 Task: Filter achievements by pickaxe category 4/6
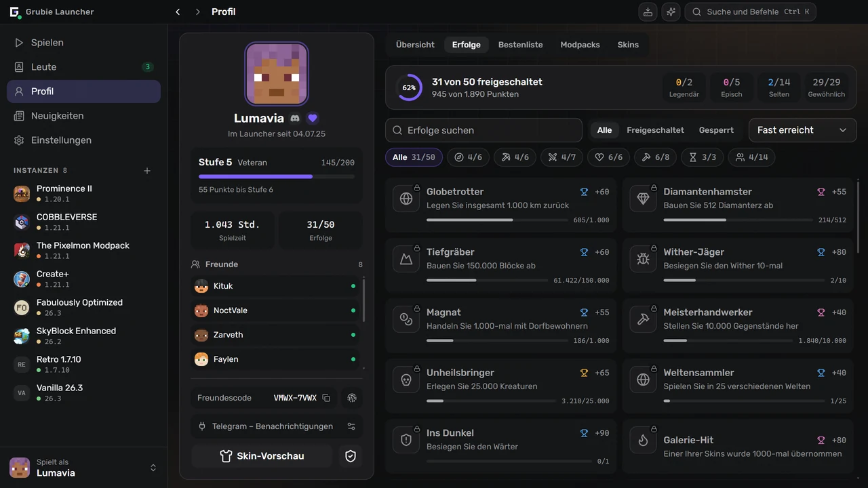515,157
